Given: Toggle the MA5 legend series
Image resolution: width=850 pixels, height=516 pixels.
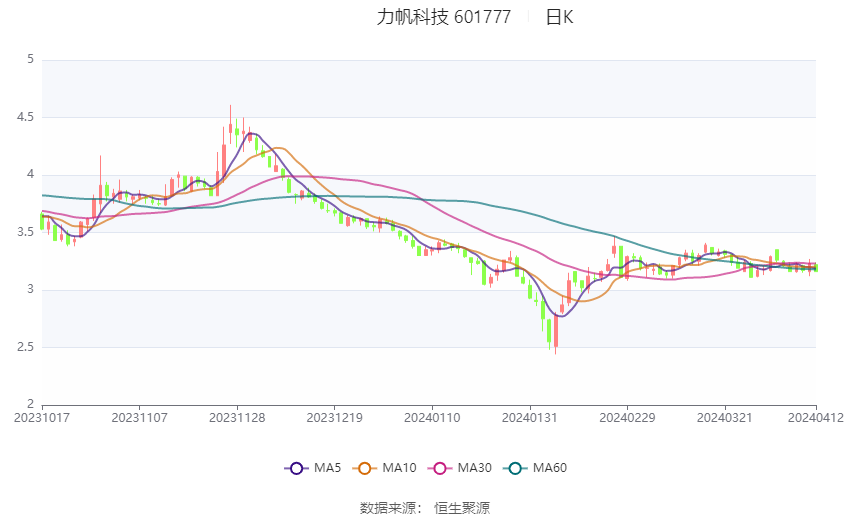Looking at the screenshot, I should 313,468.
